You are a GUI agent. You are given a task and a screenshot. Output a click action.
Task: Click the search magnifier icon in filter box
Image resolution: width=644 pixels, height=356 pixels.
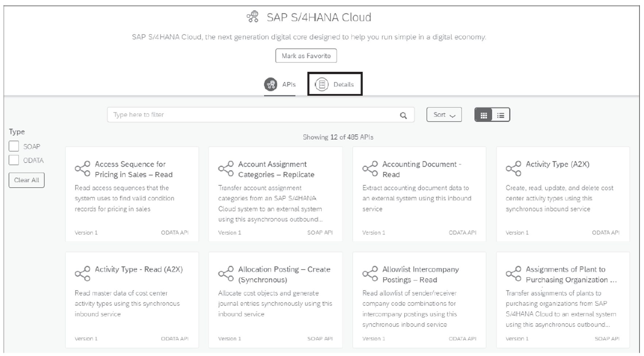click(403, 115)
